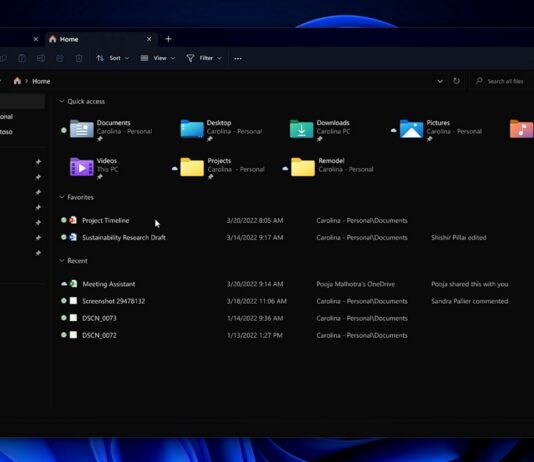Click 'Pooja shared this with you' text

[470, 284]
